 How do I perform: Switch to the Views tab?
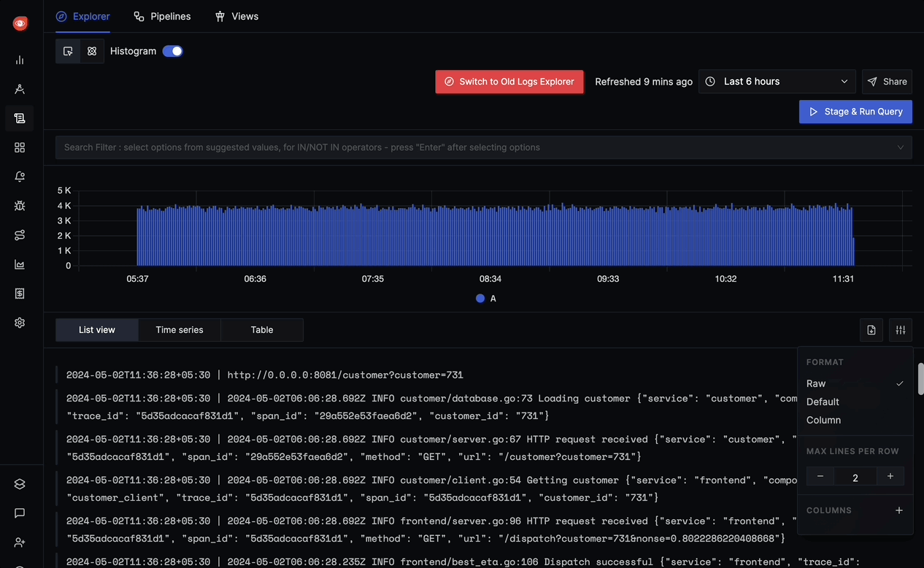point(236,16)
